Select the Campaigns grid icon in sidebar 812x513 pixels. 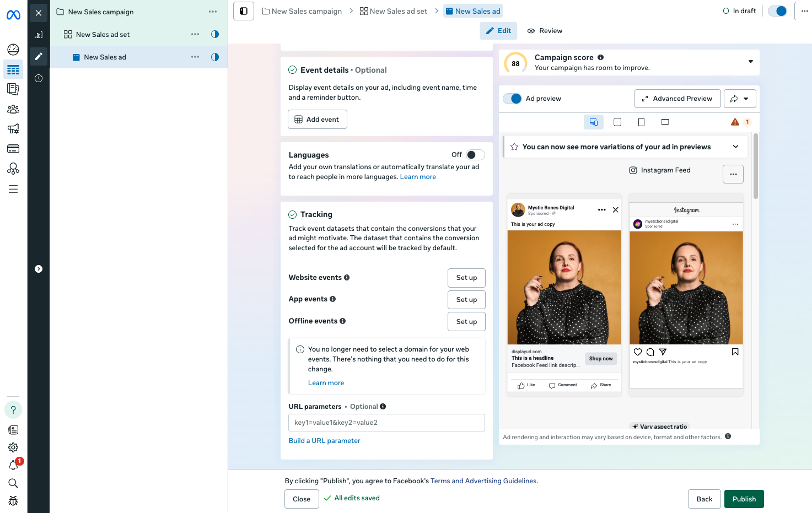click(x=13, y=69)
